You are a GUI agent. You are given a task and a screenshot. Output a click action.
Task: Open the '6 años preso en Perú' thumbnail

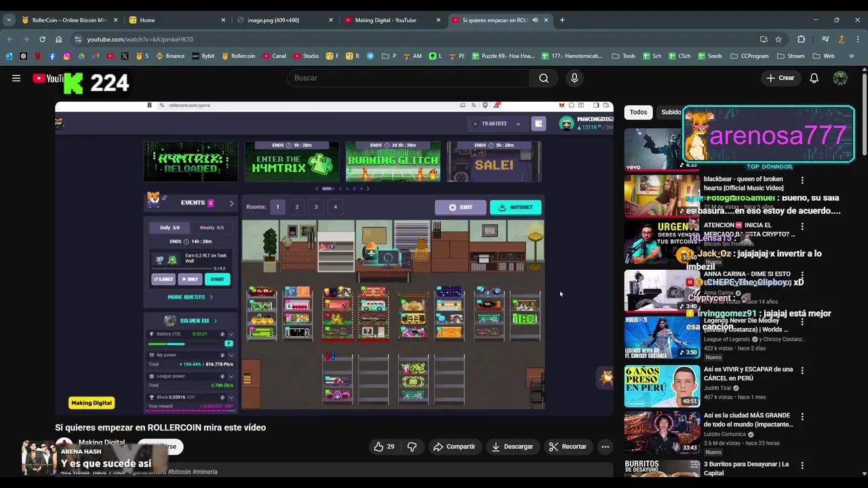(662, 386)
